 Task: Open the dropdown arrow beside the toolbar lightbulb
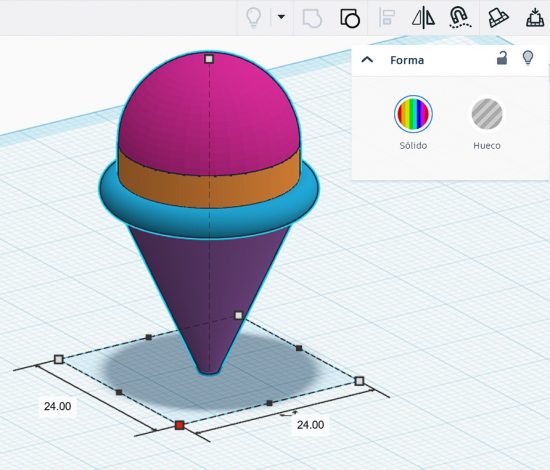pos(281,16)
